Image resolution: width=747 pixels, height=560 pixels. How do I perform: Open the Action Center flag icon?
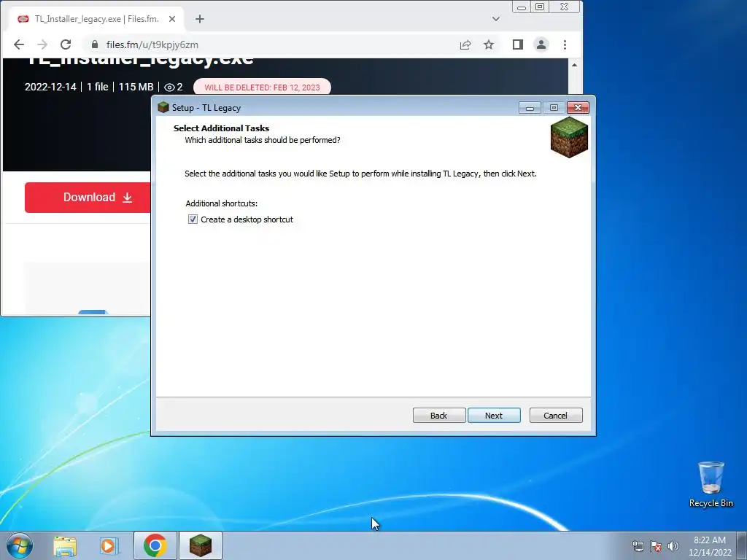pyautogui.click(x=656, y=547)
